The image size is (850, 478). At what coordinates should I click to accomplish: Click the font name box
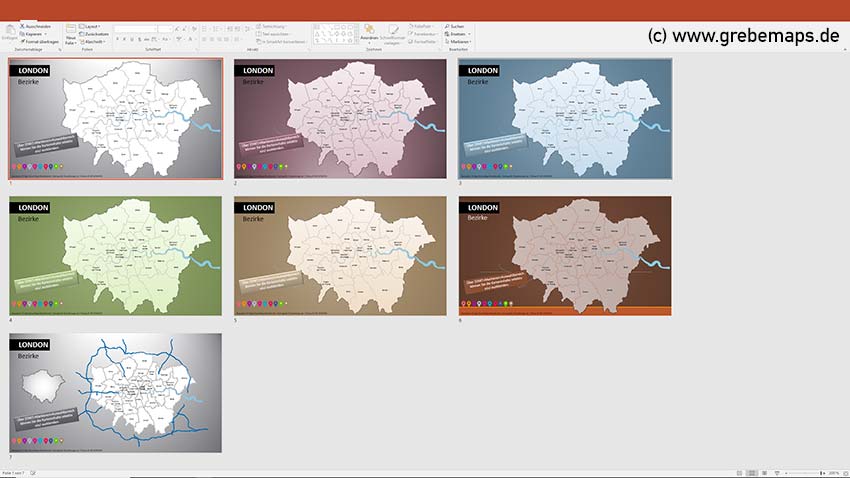point(135,29)
